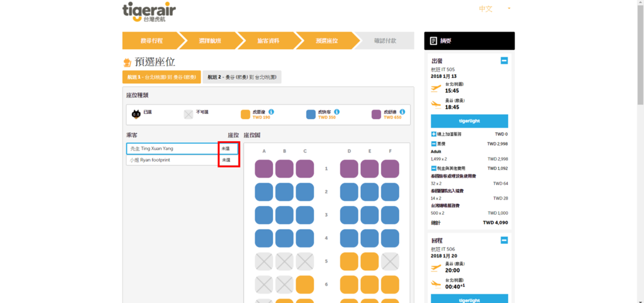Viewport: 644px width, 303px height.
Task: Click the tiger paw icon beside 預選座位 heading
Action: click(127, 62)
